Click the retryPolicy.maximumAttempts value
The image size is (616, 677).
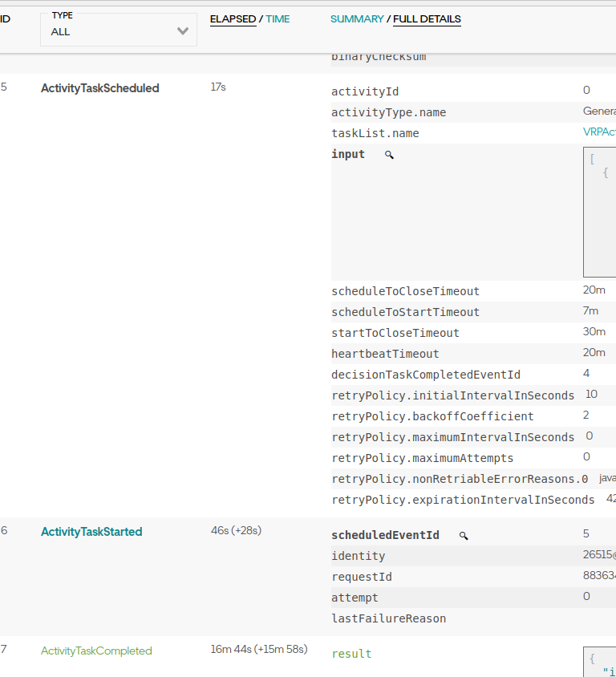pos(586,456)
